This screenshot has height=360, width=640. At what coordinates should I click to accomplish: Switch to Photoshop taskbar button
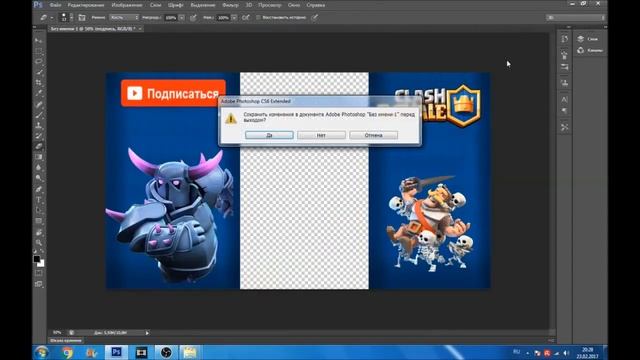(x=116, y=352)
